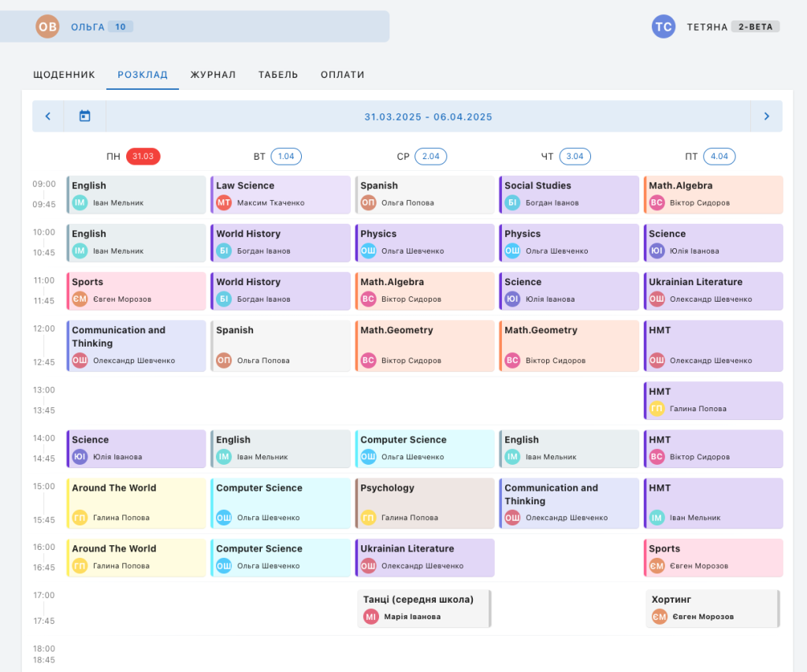The width and height of the screenshot is (807, 672).
Task: Open Thursday's Social Studies lesson card
Action: 569,194
